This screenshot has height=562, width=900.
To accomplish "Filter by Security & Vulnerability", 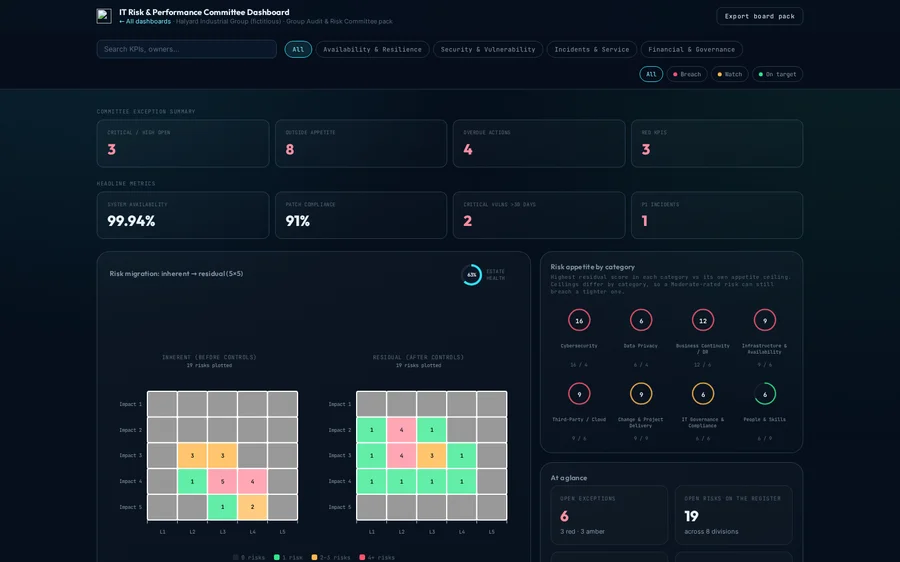I will tap(488, 49).
